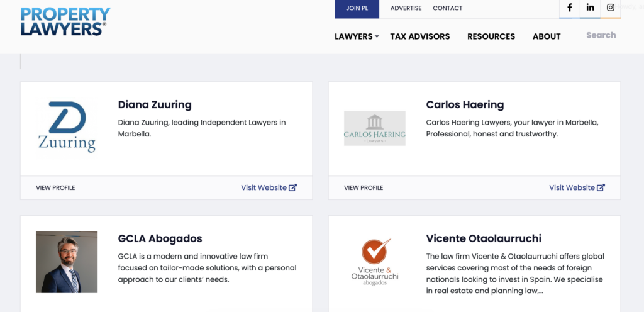Click external link icon on Carlos Haering card

coord(601,187)
